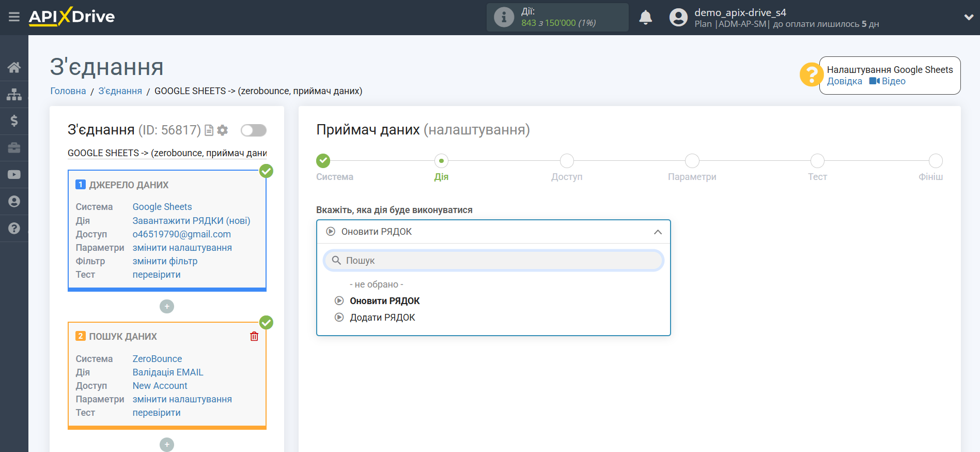
Task: Click the 'Пошук' search field
Action: [x=493, y=261]
